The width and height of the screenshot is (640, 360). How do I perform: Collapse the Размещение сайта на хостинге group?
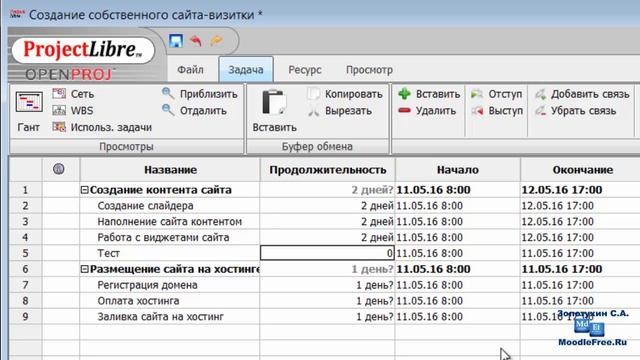point(84,269)
